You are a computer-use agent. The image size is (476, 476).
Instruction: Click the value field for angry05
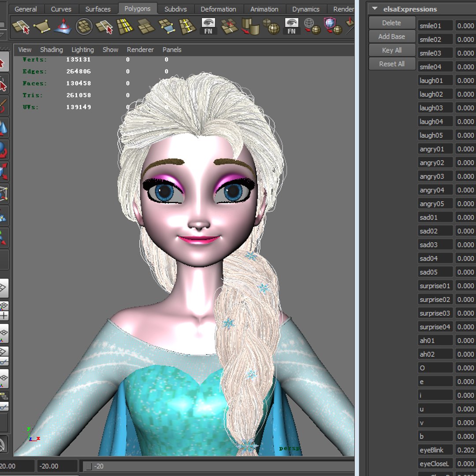(x=465, y=204)
